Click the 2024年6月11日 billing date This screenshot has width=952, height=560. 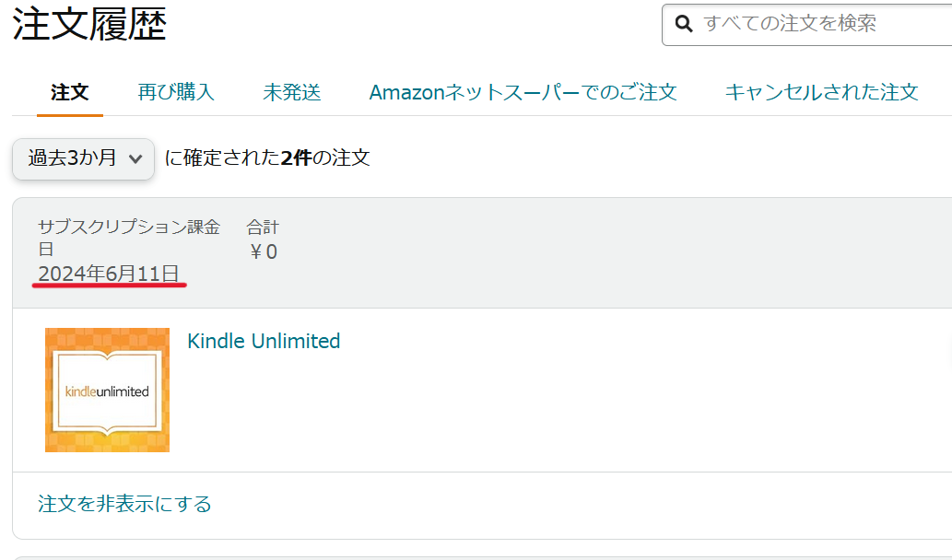click(x=109, y=273)
